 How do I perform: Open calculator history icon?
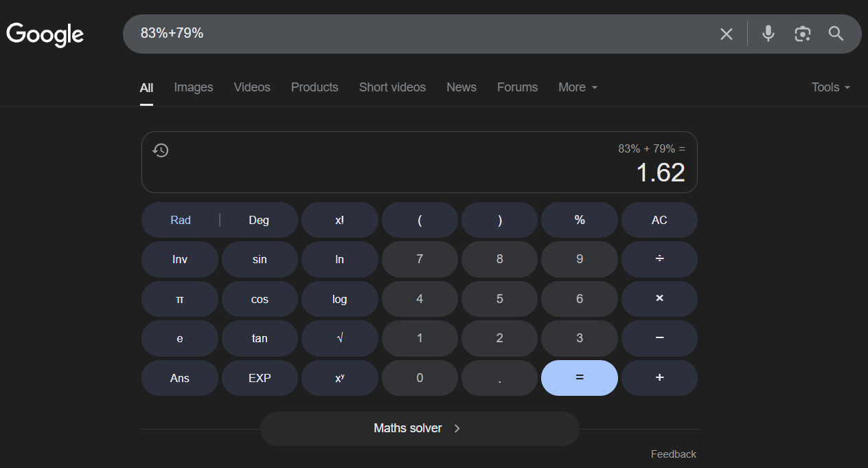[x=161, y=150]
